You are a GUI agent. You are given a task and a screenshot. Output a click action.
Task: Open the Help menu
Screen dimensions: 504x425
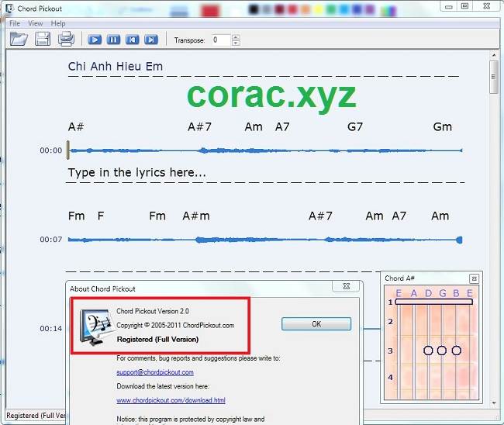(x=58, y=23)
